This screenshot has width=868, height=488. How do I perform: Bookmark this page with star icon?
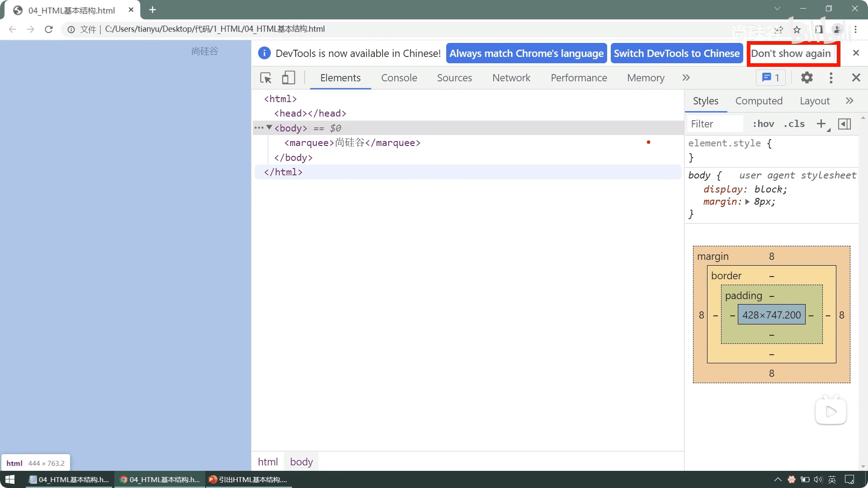(797, 29)
